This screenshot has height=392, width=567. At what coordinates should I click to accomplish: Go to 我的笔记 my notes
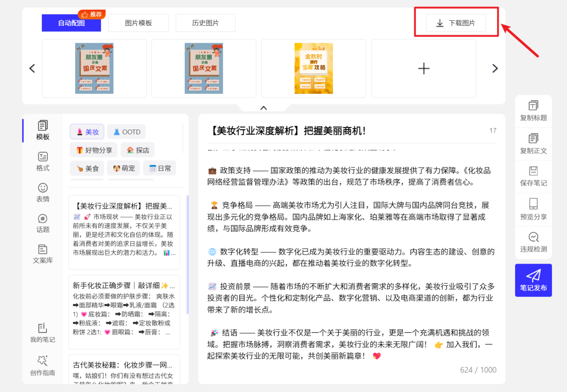pos(42,333)
